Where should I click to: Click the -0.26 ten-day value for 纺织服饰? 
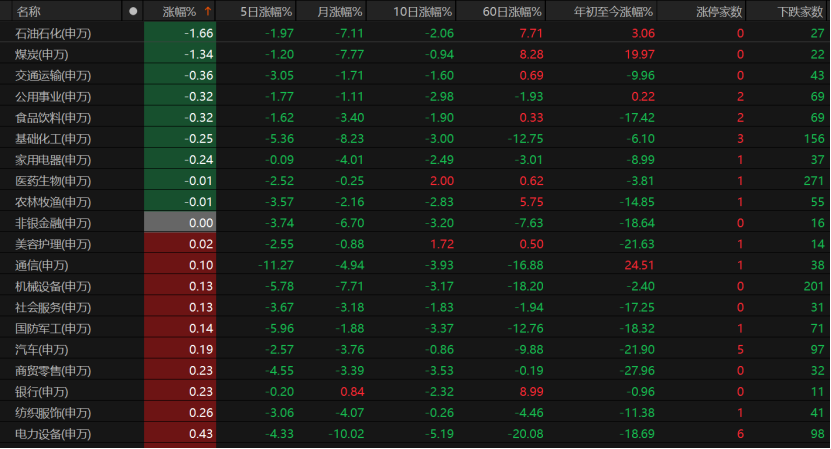tap(439, 412)
